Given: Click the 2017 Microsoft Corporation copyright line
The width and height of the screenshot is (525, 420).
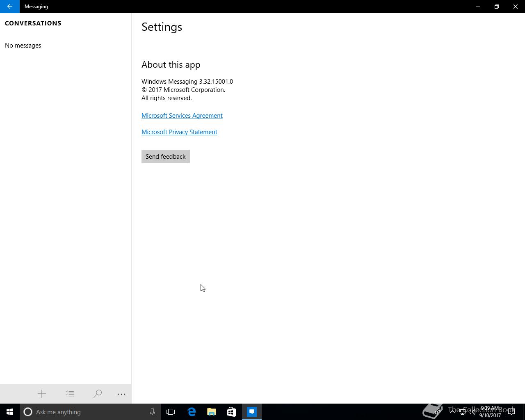Looking at the screenshot, I should click(183, 90).
